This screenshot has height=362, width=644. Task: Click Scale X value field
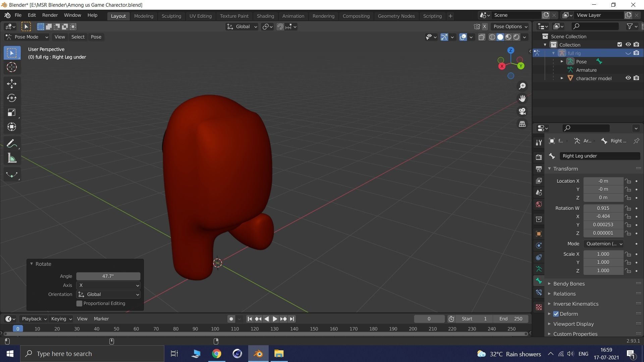603,254
